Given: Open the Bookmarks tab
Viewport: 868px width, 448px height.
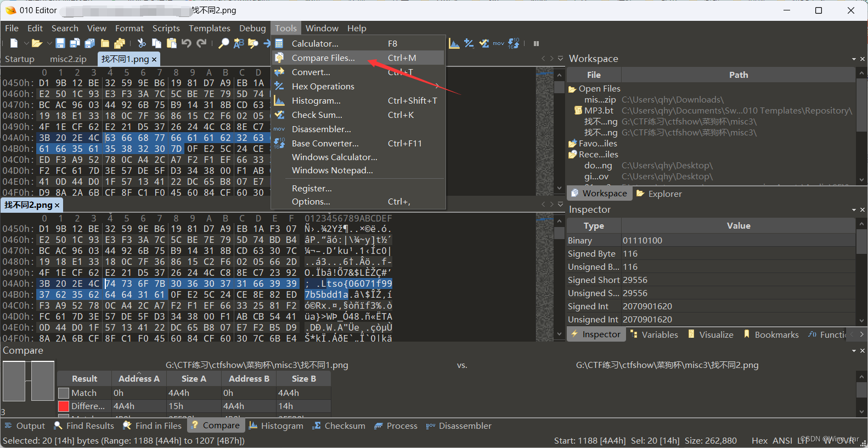Looking at the screenshot, I should tap(771, 334).
